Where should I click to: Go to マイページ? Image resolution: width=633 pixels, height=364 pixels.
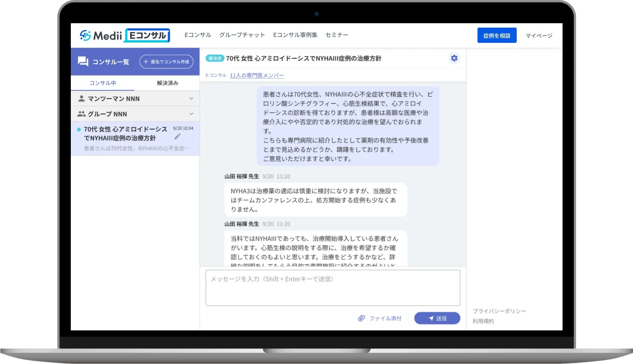click(x=539, y=36)
